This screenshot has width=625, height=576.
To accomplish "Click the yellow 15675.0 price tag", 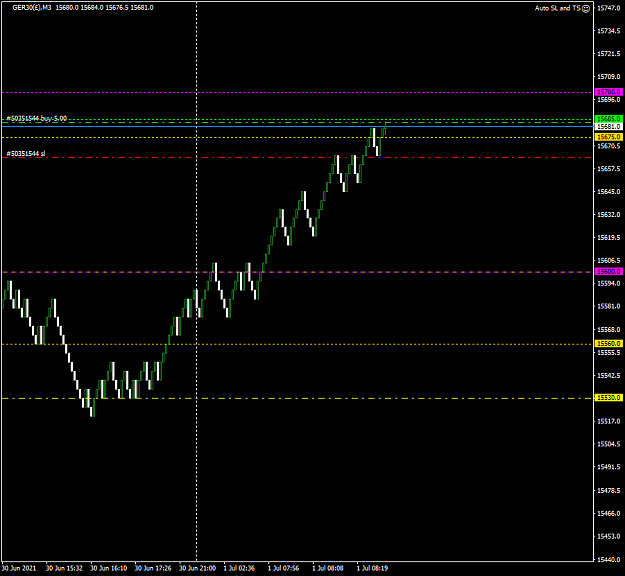I will click(x=609, y=137).
